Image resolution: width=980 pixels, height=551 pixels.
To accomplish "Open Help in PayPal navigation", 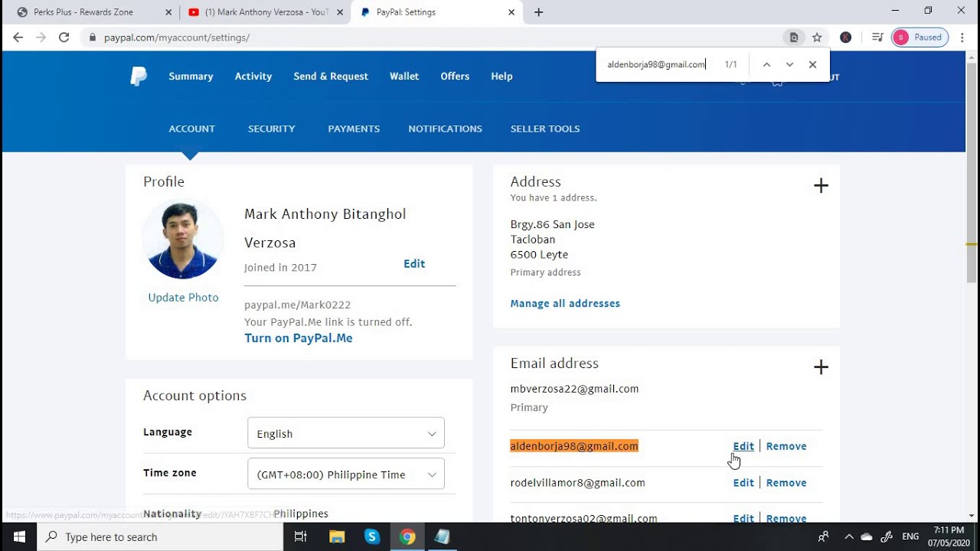I will coord(501,76).
